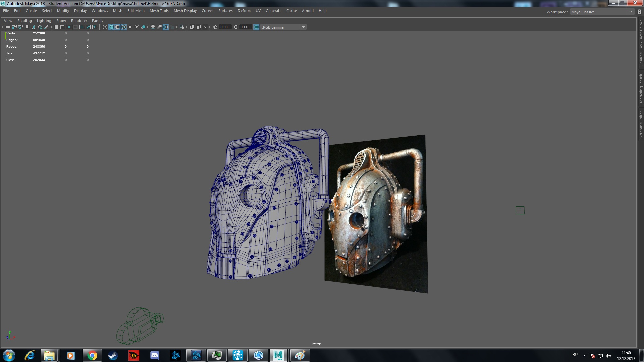This screenshot has width=644, height=362.
Task: Click the select camera icon
Action: pyautogui.click(x=8, y=27)
